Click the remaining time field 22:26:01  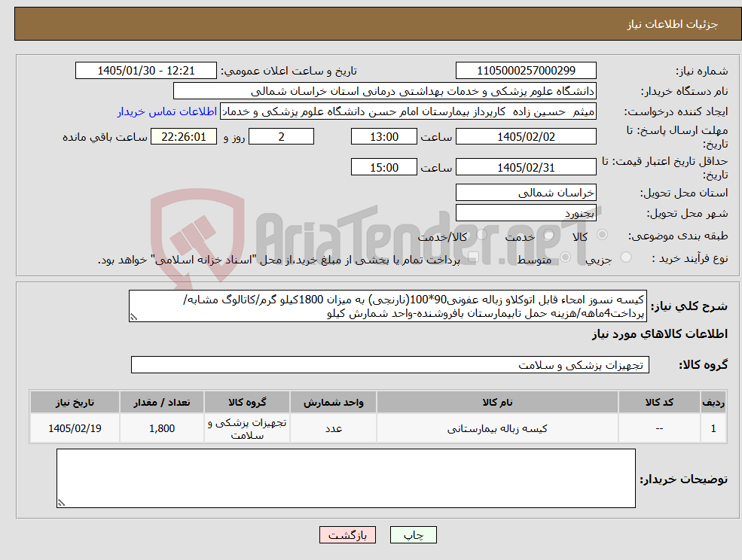(x=184, y=137)
